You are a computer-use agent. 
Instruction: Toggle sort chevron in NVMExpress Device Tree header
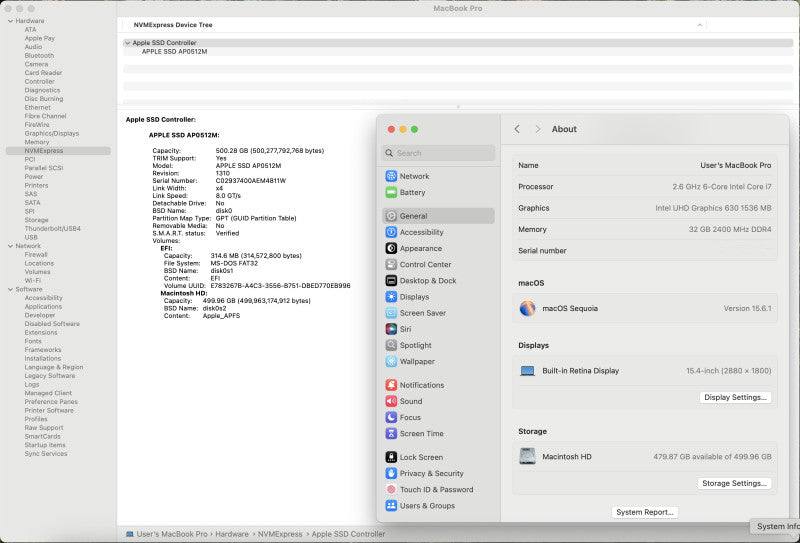pos(699,24)
